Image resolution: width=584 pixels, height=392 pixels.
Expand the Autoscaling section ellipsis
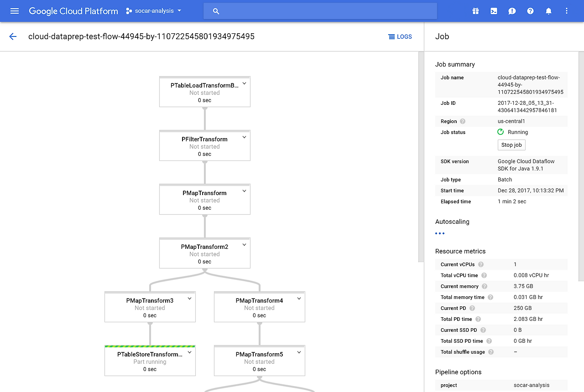click(439, 233)
